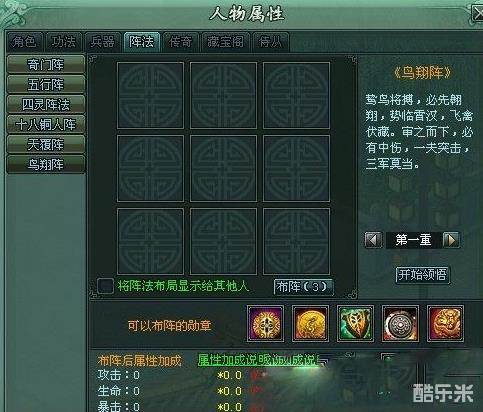Select the golden dragon coin medal
The height and width of the screenshot is (412, 483).
tap(310, 323)
